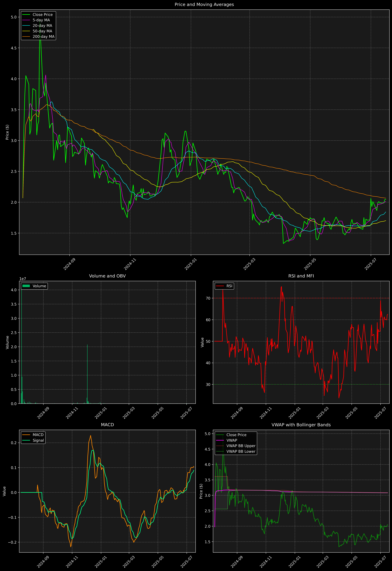
Task: Click the "3.5" tick on Volume chart axis
Action: (x=14, y=304)
